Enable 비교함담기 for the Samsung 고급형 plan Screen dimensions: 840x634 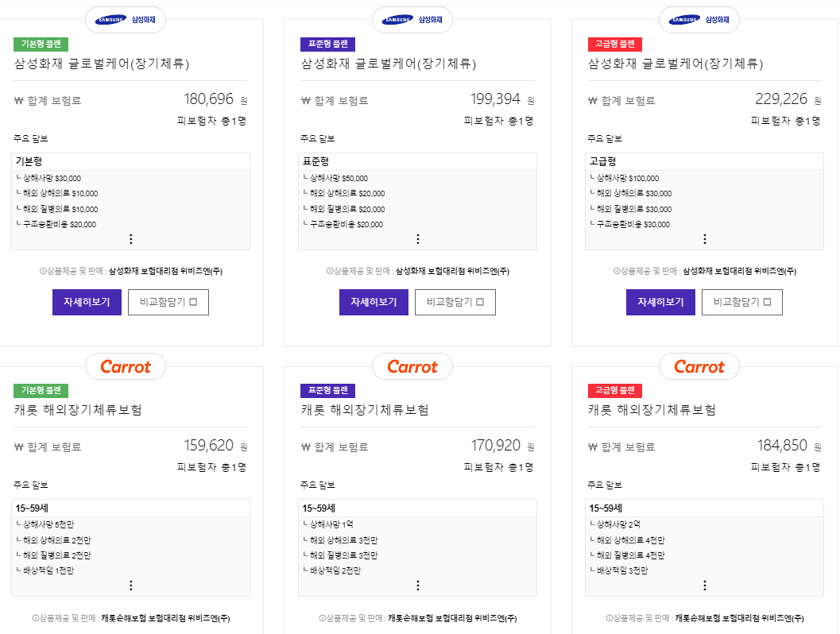[x=741, y=302]
